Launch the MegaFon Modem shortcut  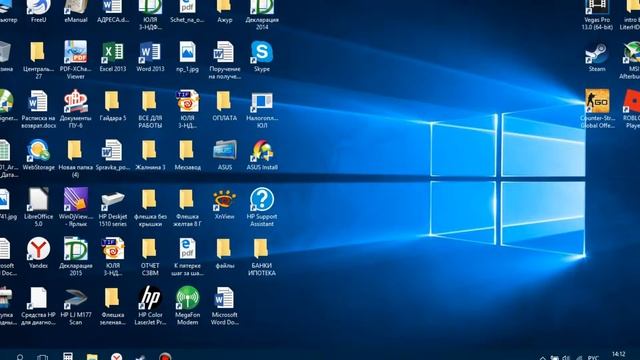click(x=187, y=306)
